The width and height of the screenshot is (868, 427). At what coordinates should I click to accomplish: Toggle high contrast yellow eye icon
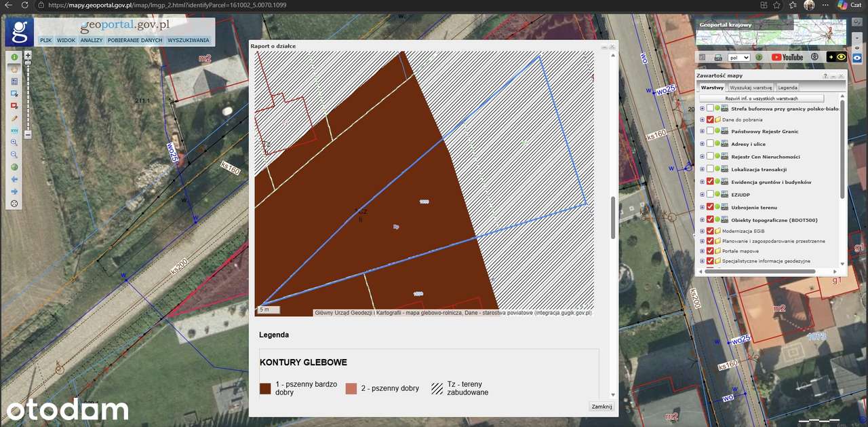(x=837, y=58)
